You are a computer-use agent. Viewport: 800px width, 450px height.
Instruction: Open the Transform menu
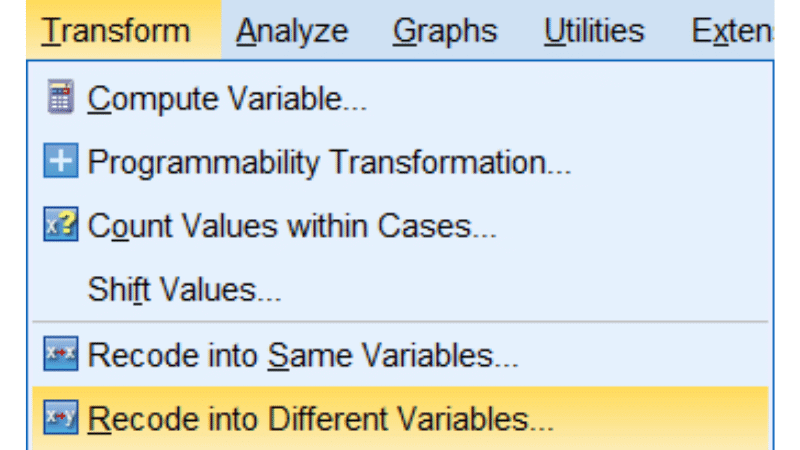click(116, 31)
